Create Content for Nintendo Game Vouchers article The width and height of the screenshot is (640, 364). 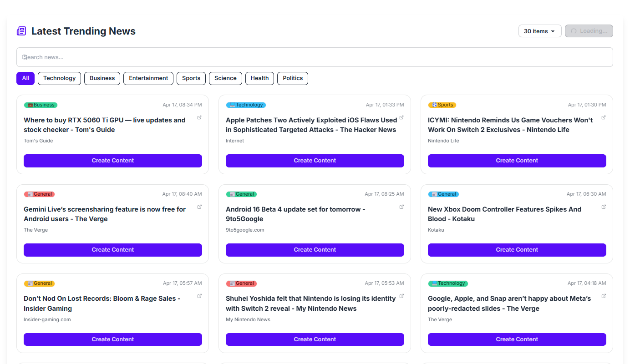coord(517,161)
